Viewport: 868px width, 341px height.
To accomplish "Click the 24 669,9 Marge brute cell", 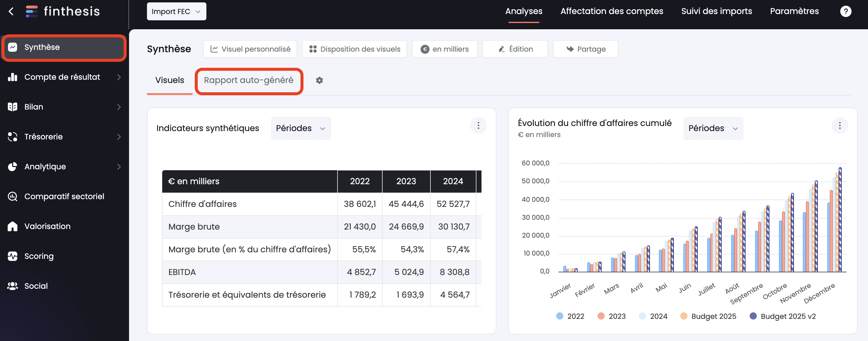I will 406,227.
